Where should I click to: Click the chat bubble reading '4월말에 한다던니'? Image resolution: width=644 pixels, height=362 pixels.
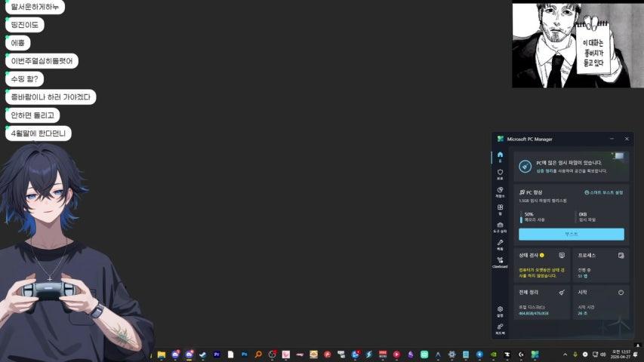point(39,133)
